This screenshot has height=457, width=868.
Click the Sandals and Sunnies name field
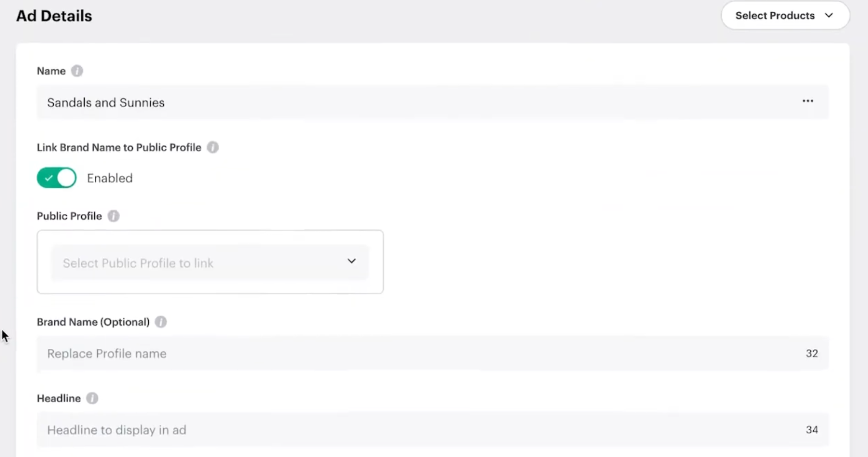tap(396, 102)
